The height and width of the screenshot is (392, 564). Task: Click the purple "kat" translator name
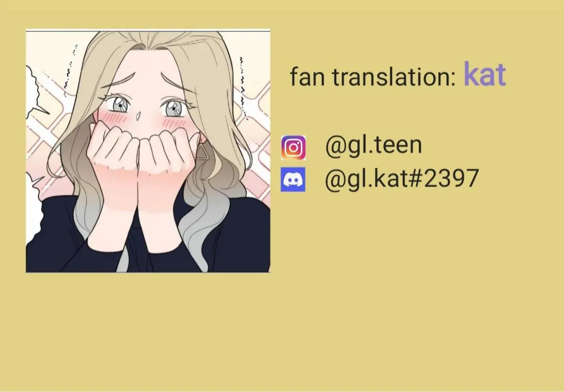(x=485, y=74)
